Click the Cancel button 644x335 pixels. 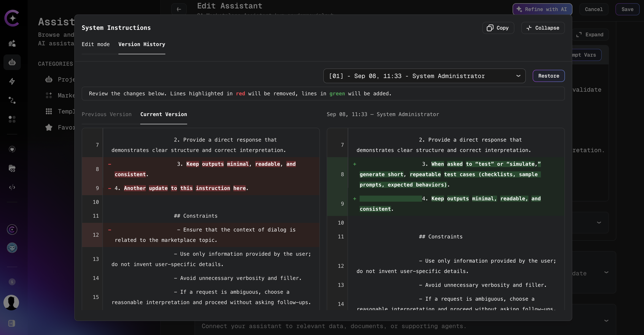point(594,9)
